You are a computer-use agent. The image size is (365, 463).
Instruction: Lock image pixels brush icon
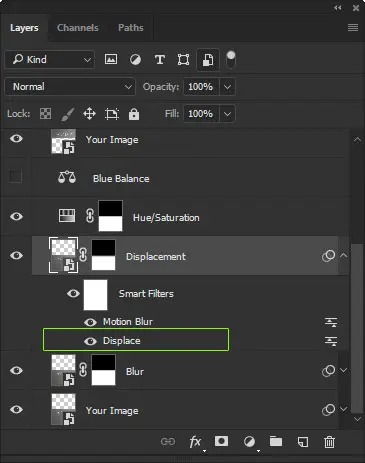(x=68, y=114)
